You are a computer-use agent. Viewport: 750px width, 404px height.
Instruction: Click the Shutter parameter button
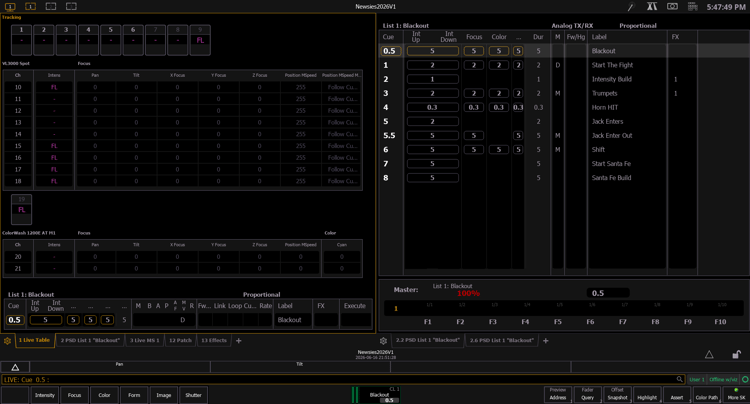pos(193,395)
